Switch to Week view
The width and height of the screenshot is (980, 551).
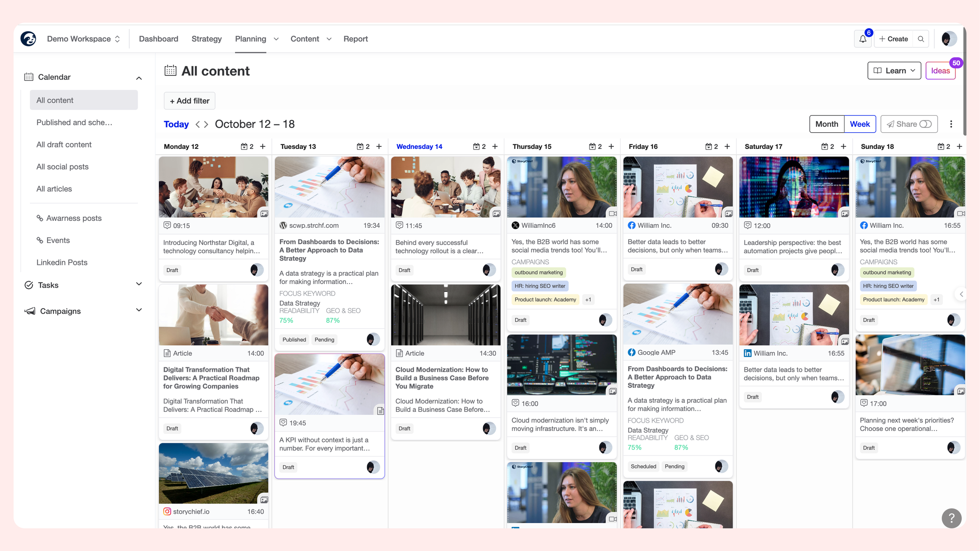coord(859,124)
